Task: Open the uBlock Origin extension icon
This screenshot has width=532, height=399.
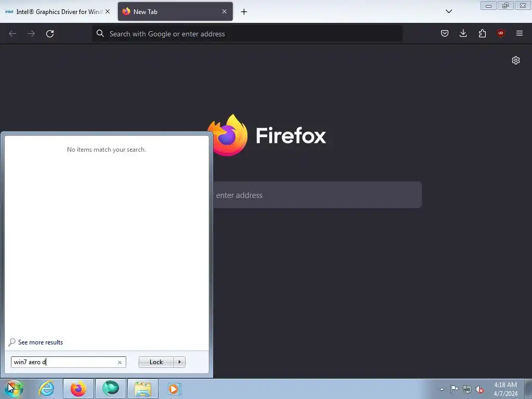Action: (500, 33)
